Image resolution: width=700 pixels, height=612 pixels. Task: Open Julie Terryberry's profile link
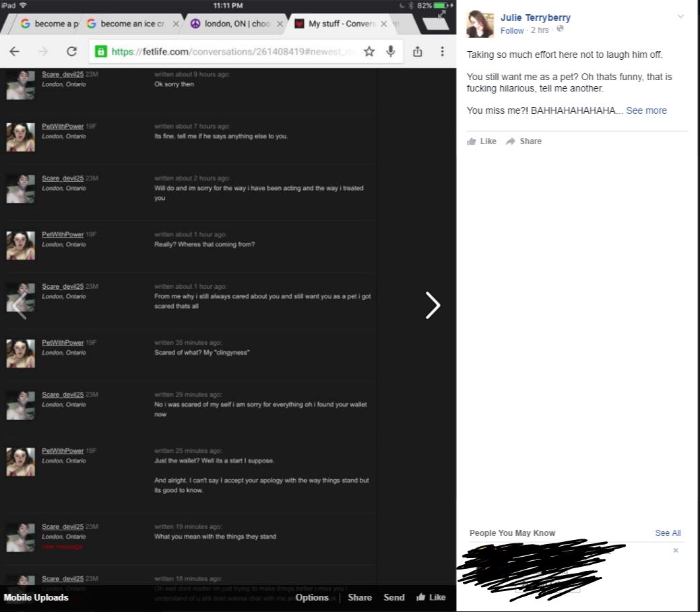(535, 18)
